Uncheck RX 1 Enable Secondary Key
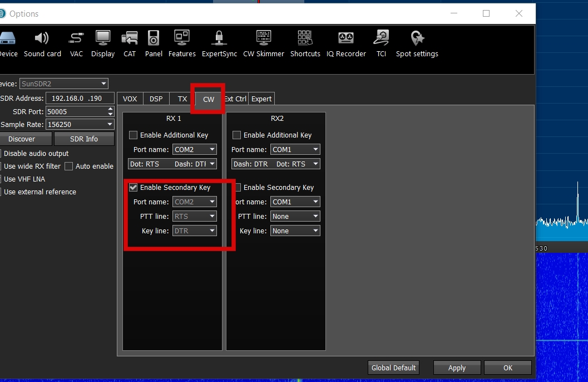588x382 pixels. pos(134,188)
